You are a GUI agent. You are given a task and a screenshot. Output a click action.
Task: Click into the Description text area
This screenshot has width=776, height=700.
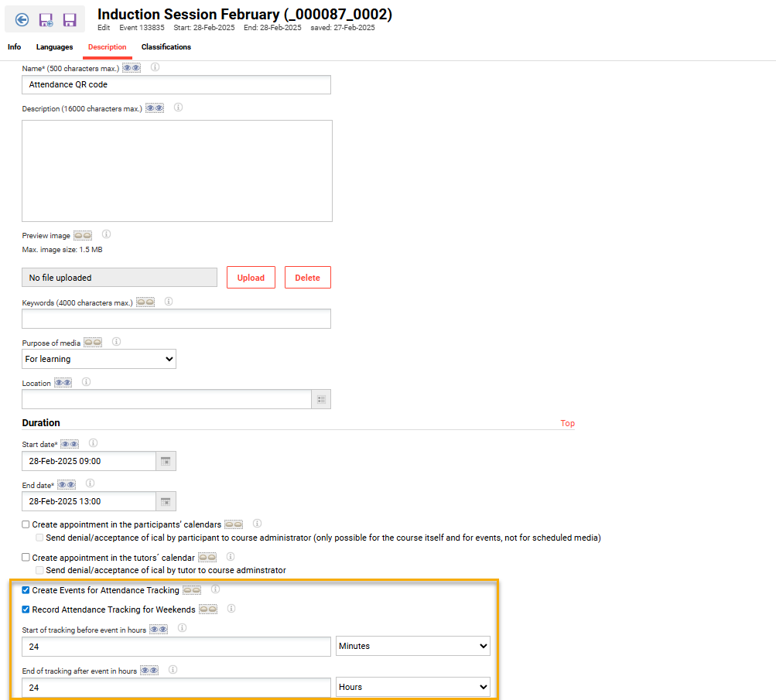177,171
